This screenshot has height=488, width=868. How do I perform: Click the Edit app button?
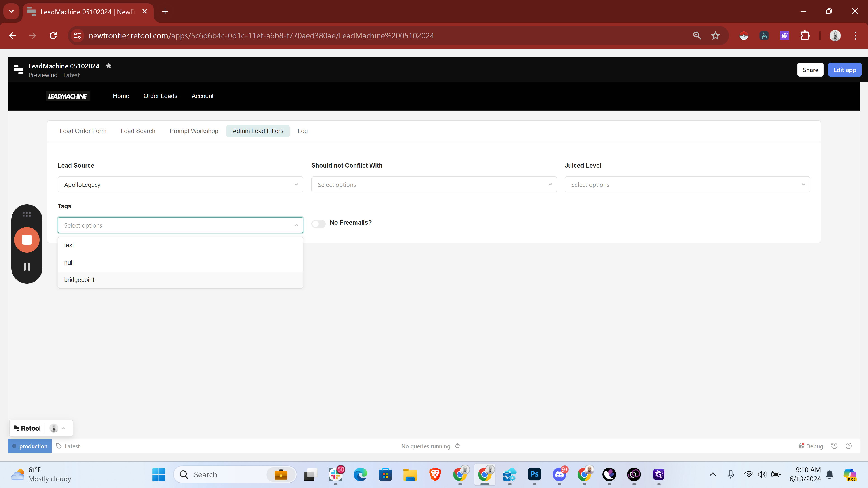click(x=844, y=70)
